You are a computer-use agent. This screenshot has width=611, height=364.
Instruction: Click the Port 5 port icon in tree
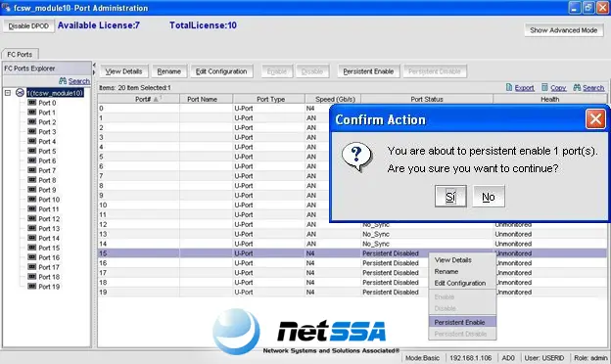(32, 151)
